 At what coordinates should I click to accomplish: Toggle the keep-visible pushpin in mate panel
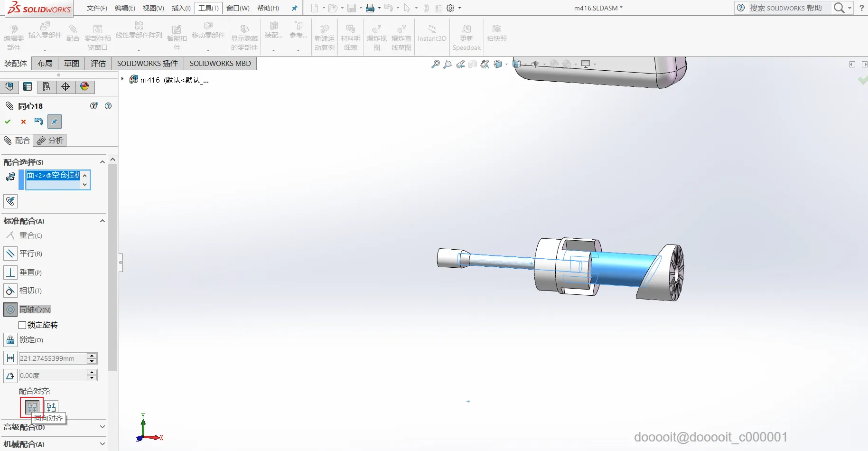(x=55, y=122)
